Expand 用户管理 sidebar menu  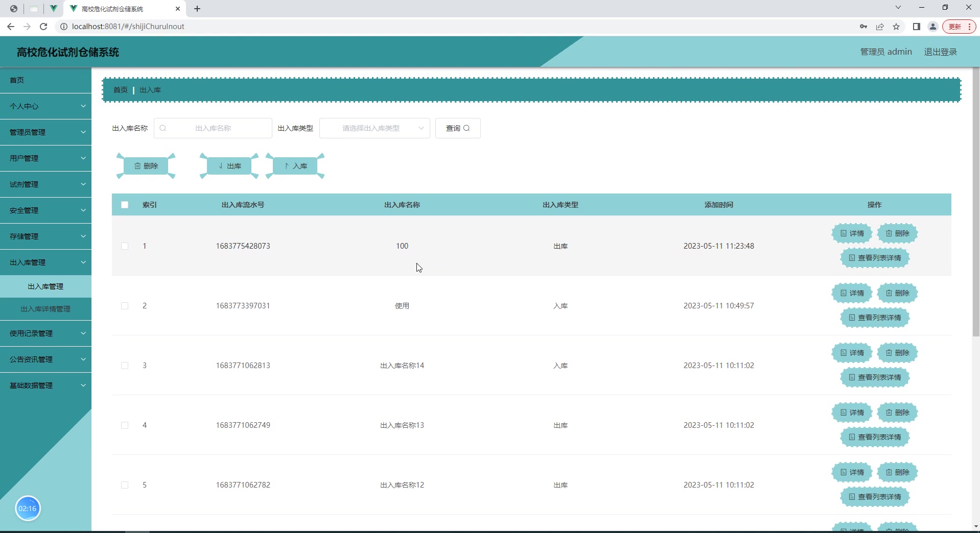pyautogui.click(x=45, y=158)
